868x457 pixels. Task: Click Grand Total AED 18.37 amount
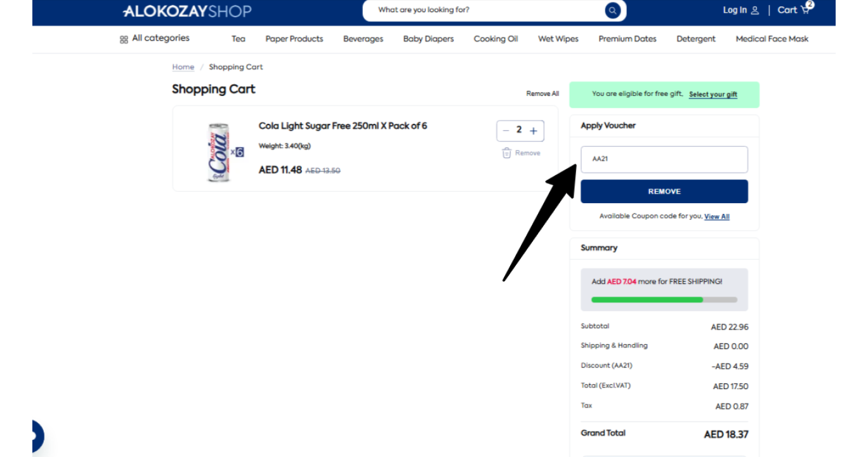tap(727, 435)
